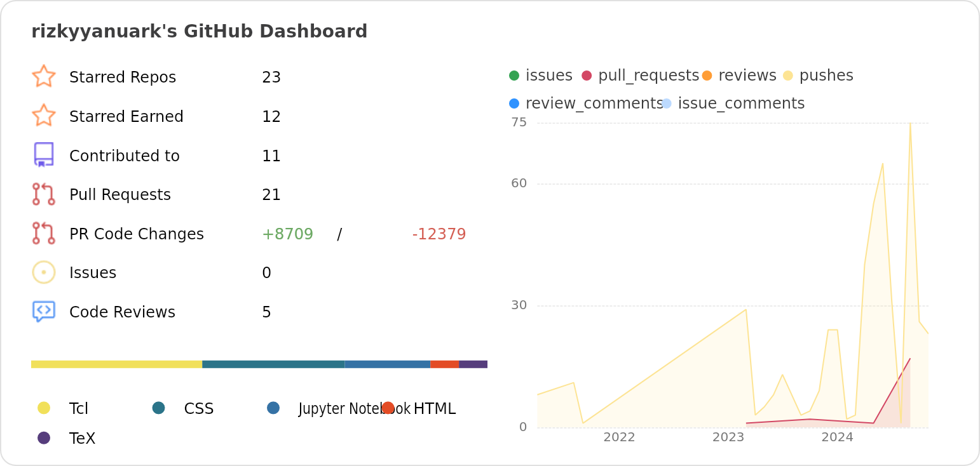Click the blue Jupyter segment of language bar
This screenshot has height=466, width=980.
pyautogui.click(x=388, y=364)
